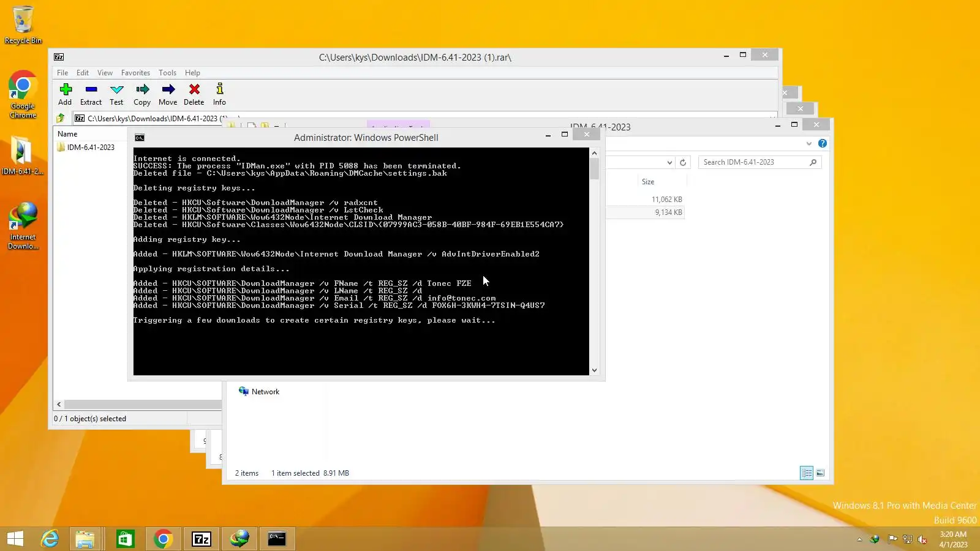This screenshot has width=980, height=551.
Task: Click the Add button in 7-Zip toolbar
Action: 66,94
